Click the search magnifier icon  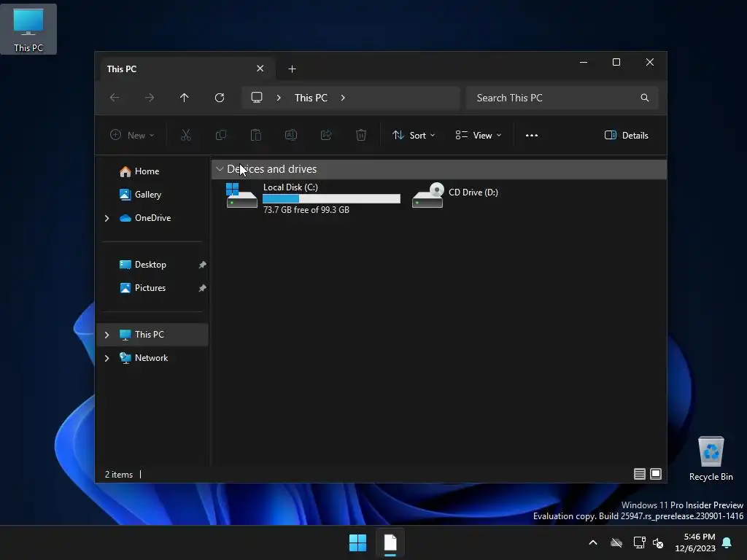[645, 98]
